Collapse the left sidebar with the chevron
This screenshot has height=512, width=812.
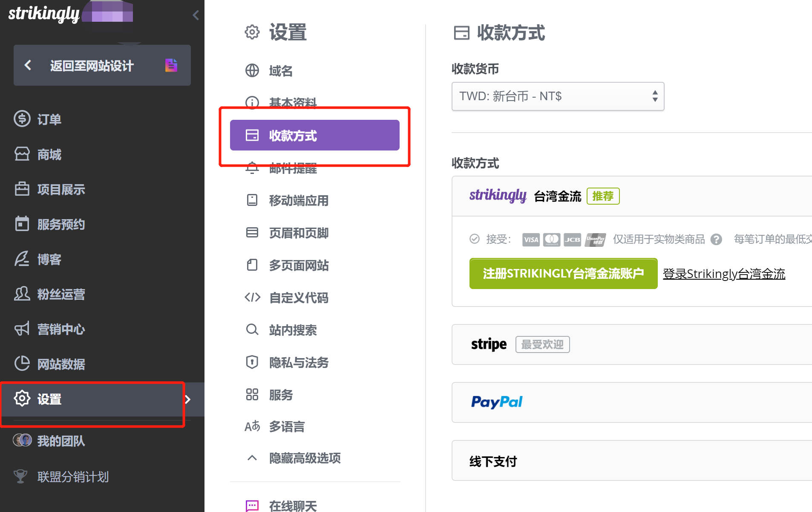196,15
